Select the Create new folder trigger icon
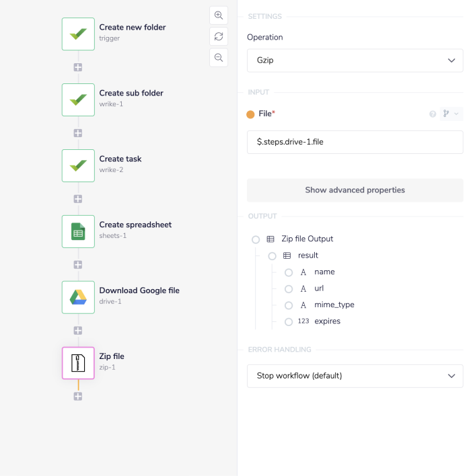Image resolution: width=471 pixels, height=476 pixels. pyautogui.click(x=78, y=34)
